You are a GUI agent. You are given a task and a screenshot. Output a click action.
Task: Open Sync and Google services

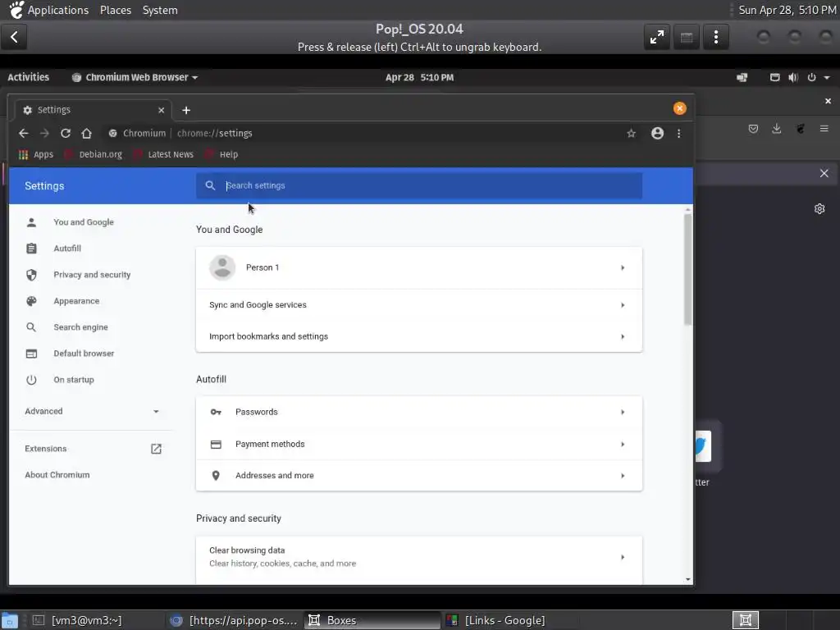[x=419, y=305]
